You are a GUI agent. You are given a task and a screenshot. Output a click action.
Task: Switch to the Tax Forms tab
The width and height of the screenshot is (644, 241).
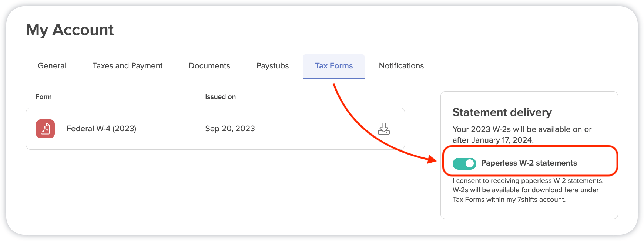tap(333, 66)
